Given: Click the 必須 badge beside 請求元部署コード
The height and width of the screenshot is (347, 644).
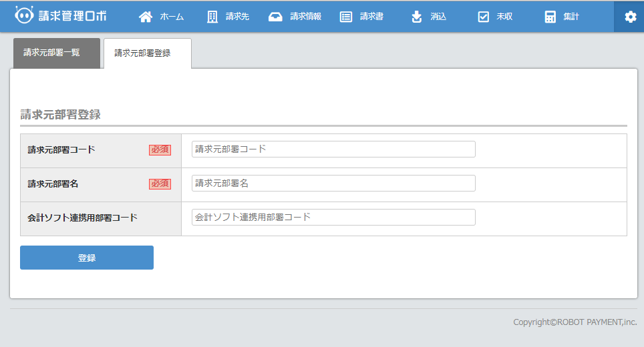Looking at the screenshot, I should [x=160, y=150].
